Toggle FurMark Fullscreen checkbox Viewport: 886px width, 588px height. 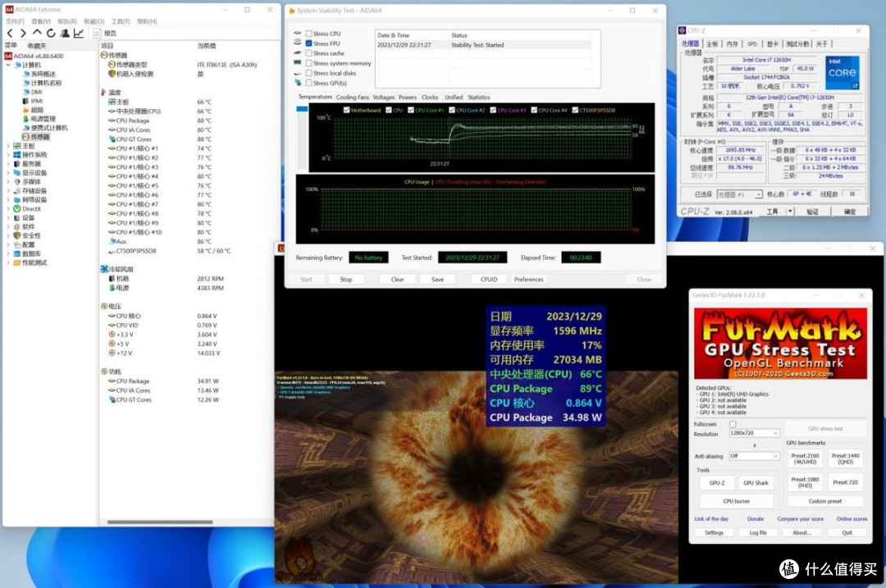pyautogui.click(x=733, y=424)
